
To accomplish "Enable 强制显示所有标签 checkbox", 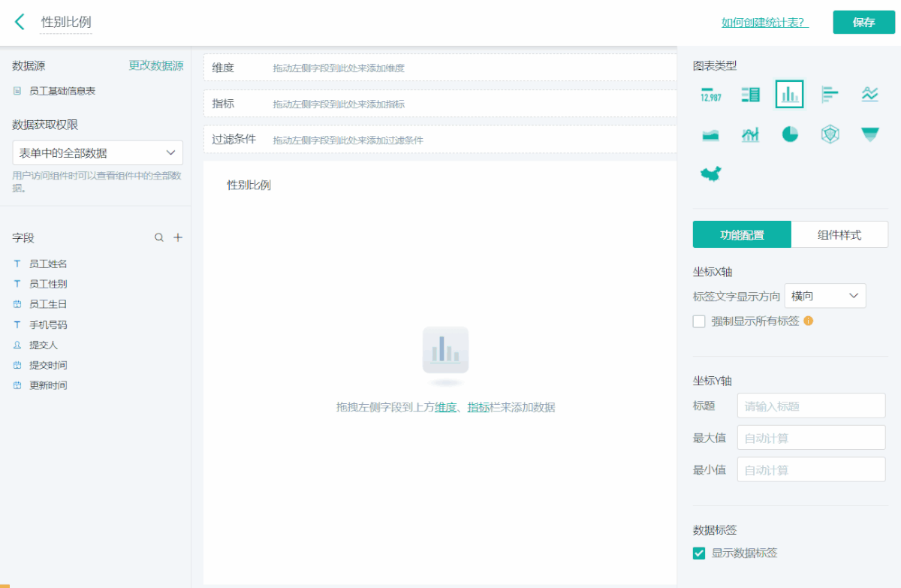I will point(699,321).
